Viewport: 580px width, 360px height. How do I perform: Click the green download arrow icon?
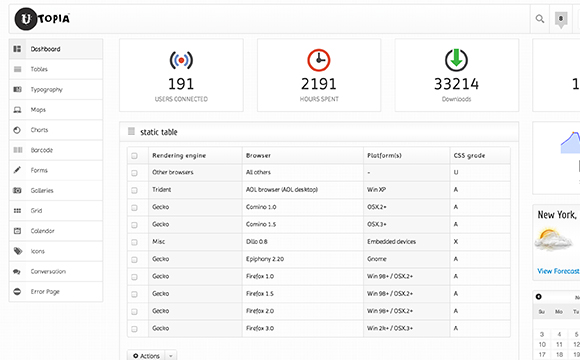pos(456,60)
